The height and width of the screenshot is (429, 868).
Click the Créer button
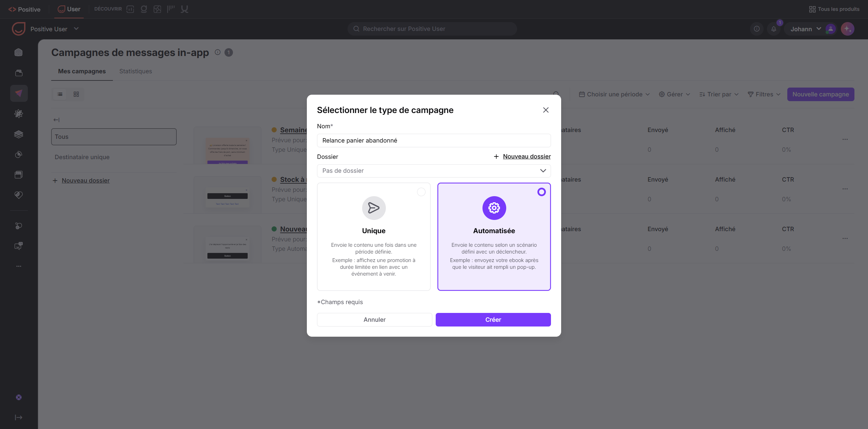pyautogui.click(x=493, y=320)
